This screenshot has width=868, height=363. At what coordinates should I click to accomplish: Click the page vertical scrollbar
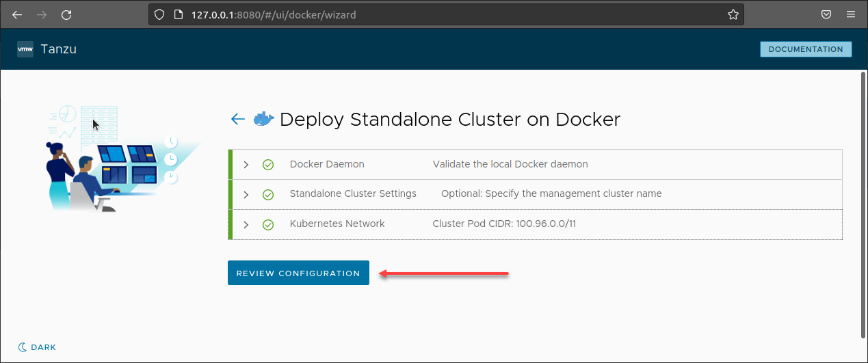tap(863, 205)
